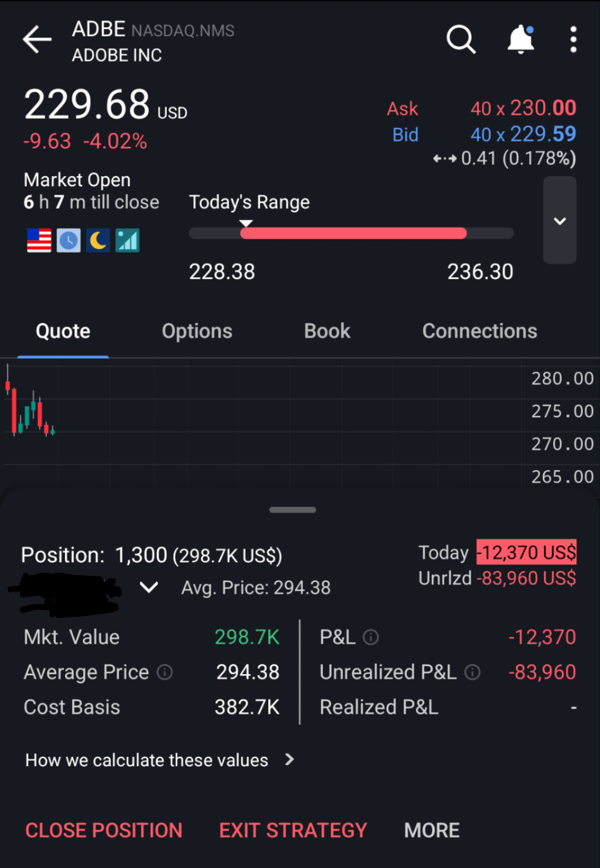Screen dimensions: 600x868
Task: Tap the bottom sheet drag handle
Action: click(293, 510)
